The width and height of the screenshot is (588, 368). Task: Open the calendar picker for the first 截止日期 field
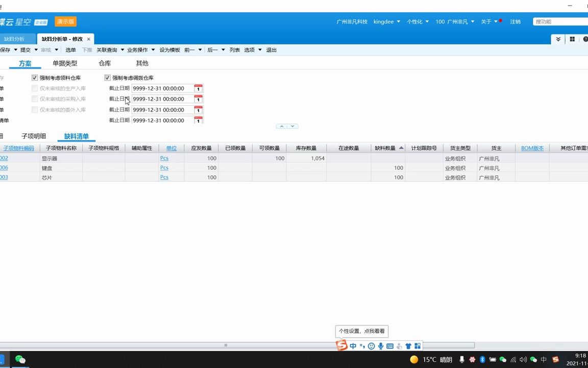tap(198, 88)
